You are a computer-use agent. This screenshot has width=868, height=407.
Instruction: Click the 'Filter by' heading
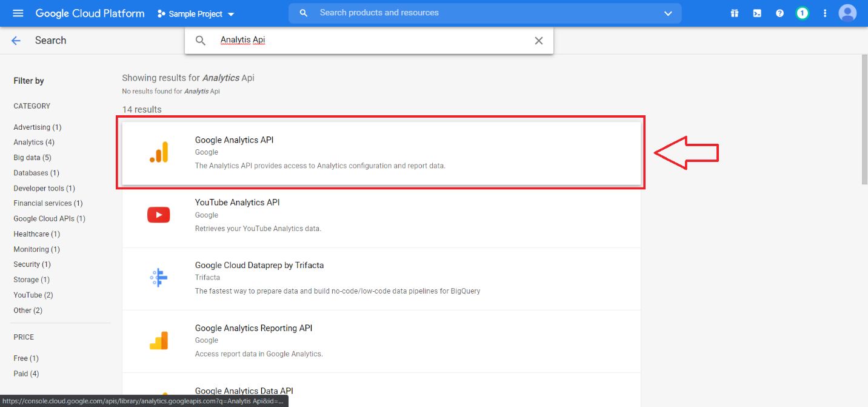click(28, 81)
